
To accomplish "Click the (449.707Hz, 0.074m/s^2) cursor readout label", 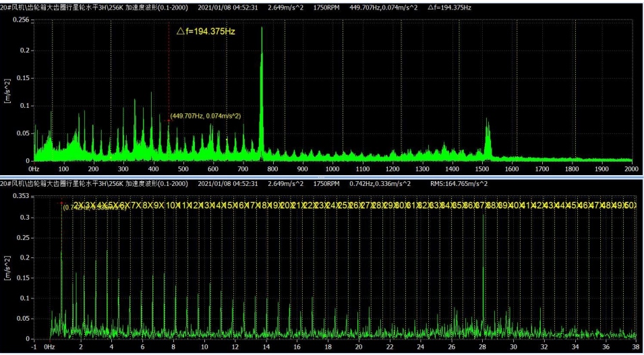I will [206, 116].
